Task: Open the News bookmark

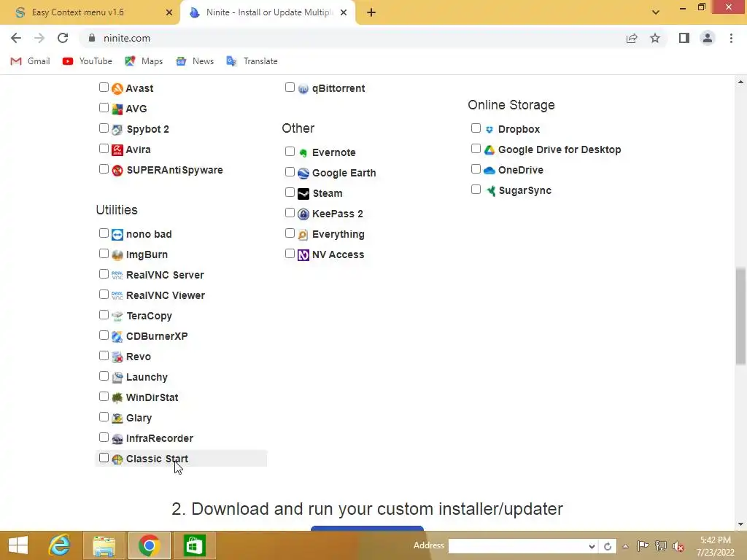Action: [194, 61]
